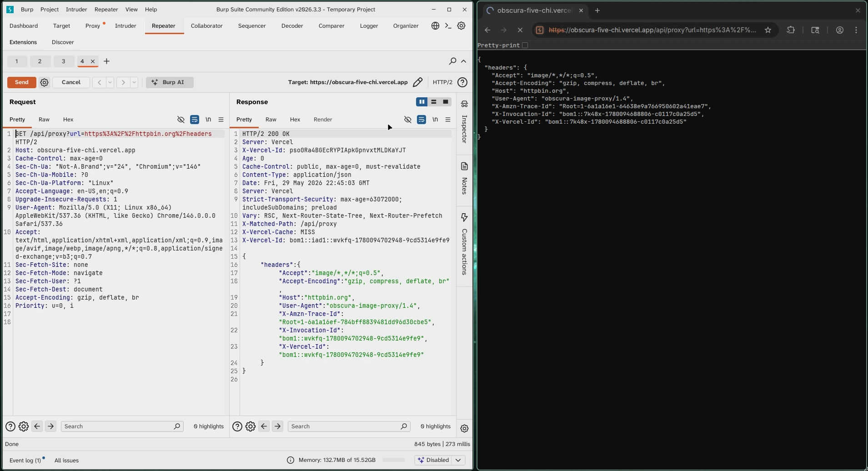Click the memory usage bar in status bar
Screen dimensions: 868x471
(394, 460)
